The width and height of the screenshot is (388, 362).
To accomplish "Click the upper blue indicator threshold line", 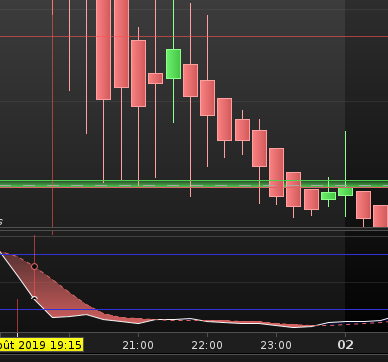I will coord(194,255).
